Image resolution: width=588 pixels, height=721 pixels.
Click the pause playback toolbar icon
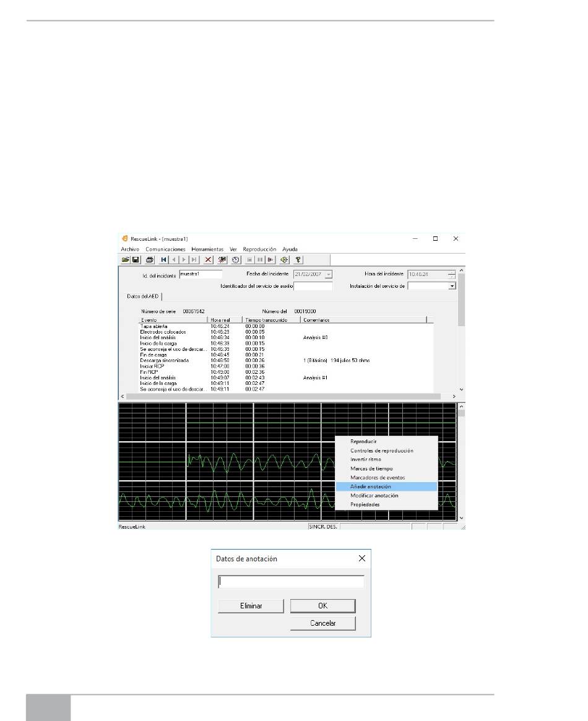click(x=260, y=260)
